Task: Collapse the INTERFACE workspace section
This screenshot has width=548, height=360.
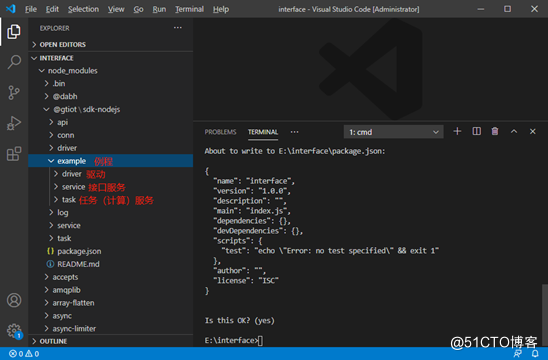Action: pyautogui.click(x=110, y=58)
